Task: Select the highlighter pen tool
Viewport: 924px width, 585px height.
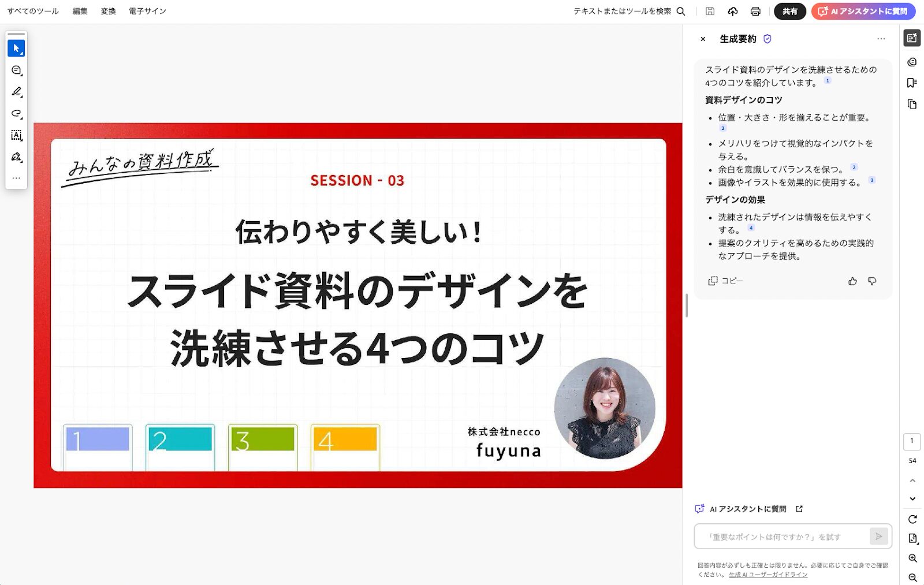Action: click(x=16, y=92)
